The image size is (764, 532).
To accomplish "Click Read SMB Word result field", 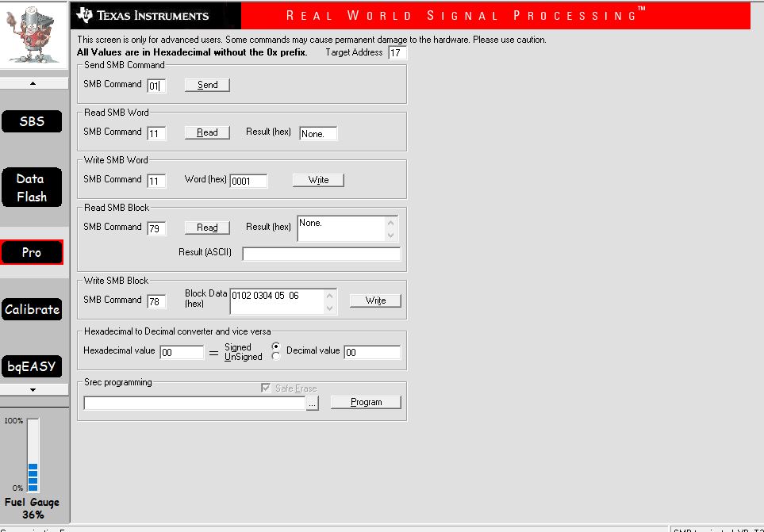I will [x=318, y=133].
